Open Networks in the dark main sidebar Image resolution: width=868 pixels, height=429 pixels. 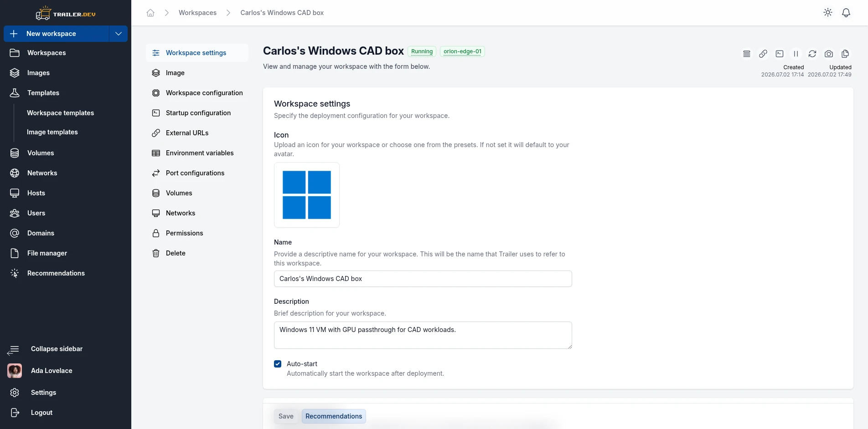pyautogui.click(x=66, y=173)
